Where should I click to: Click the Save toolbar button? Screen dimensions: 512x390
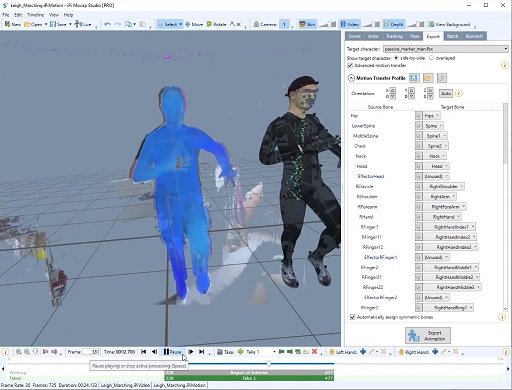point(58,24)
